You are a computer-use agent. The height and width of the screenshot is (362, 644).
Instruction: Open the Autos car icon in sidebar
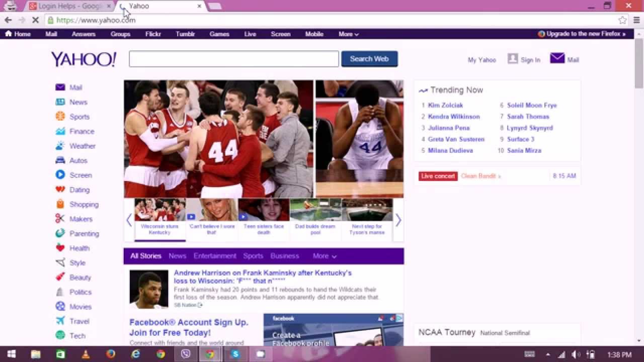pyautogui.click(x=60, y=160)
